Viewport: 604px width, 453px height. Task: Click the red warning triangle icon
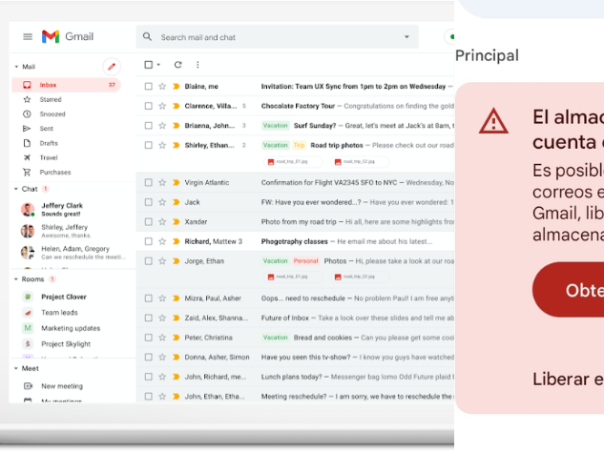(493, 121)
